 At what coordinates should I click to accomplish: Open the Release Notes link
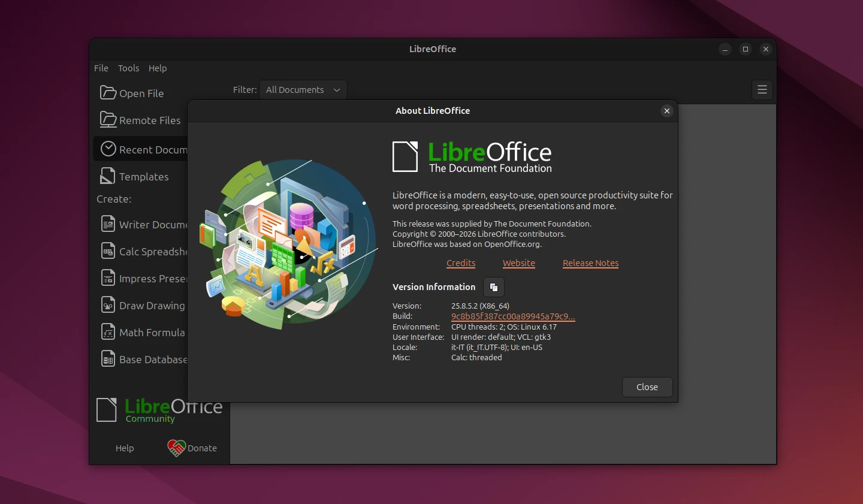pyautogui.click(x=590, y=263)
